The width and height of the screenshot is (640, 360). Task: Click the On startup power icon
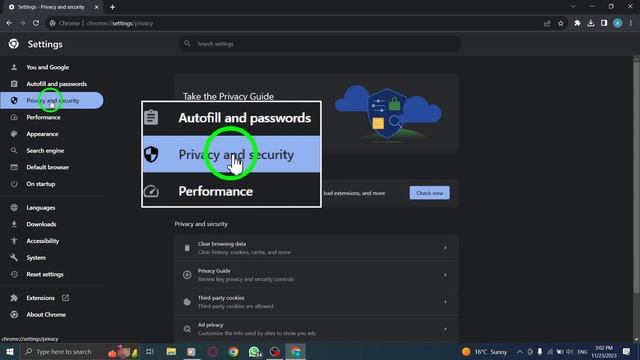click(14, 184)
